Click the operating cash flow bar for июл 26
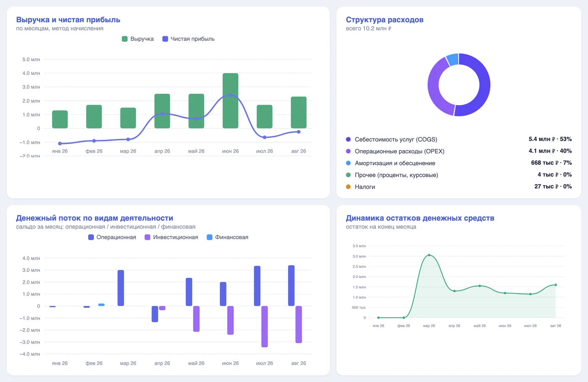The height and width of the screenshot is (382, 588). pos(257,286)
